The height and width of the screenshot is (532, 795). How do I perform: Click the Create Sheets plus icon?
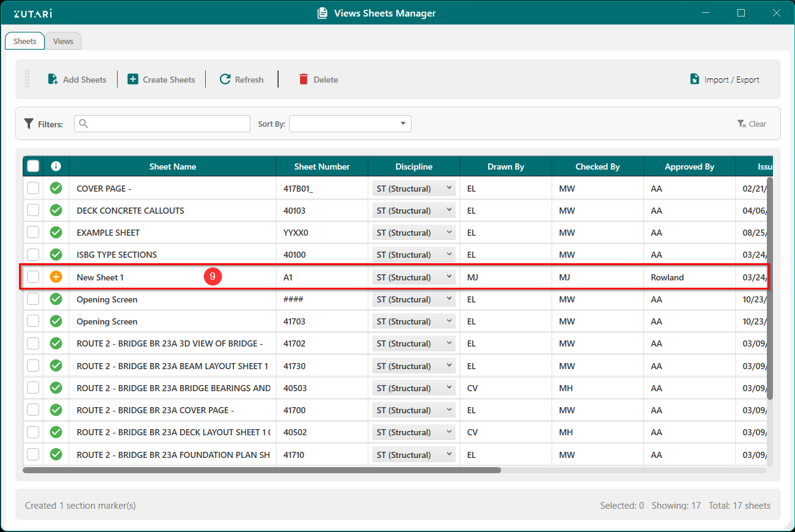click(133, 79)
